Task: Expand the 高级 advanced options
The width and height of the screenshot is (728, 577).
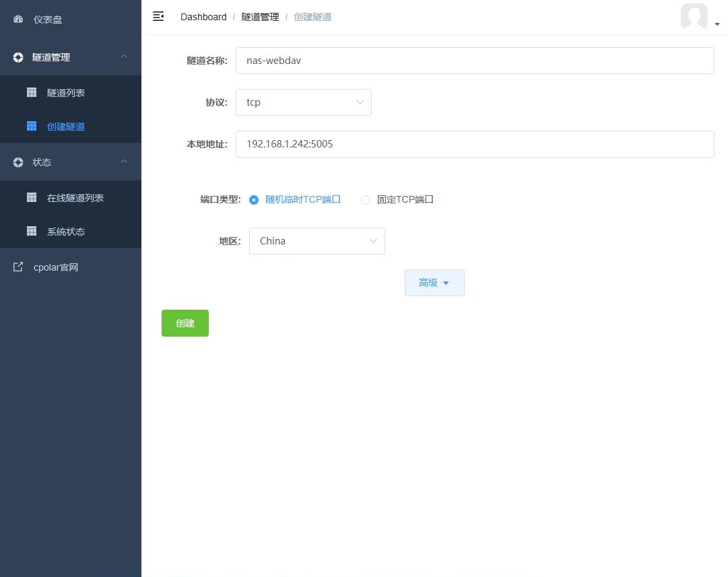Action: tap(434, 283)
